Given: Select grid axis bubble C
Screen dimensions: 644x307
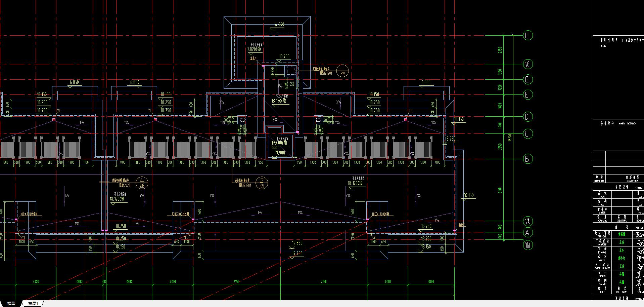Looking at the screenshot, I should [527, 134].
